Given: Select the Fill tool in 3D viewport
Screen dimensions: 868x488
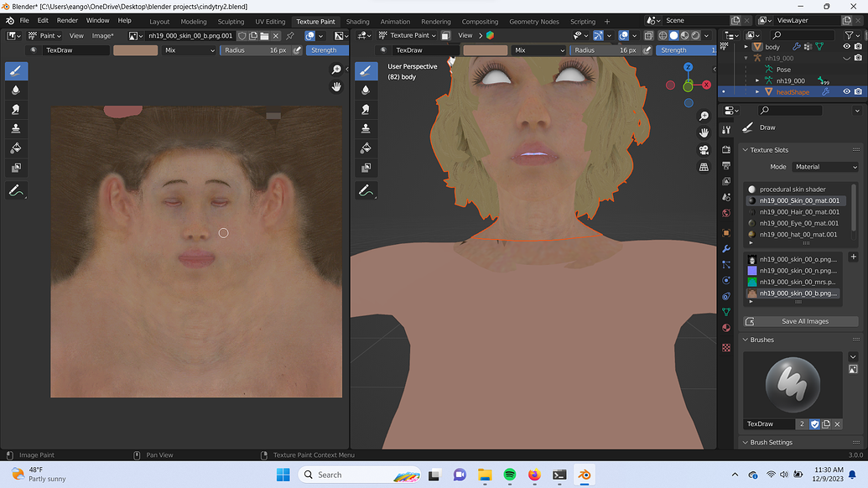Looking at the screenshot, I should 366,148.
